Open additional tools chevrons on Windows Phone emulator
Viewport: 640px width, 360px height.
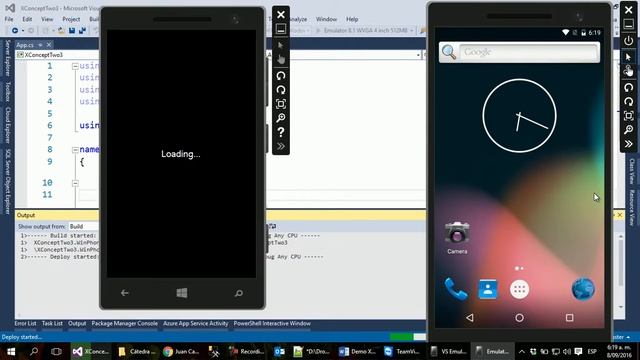pyautogui.click(x=280, y=146)
